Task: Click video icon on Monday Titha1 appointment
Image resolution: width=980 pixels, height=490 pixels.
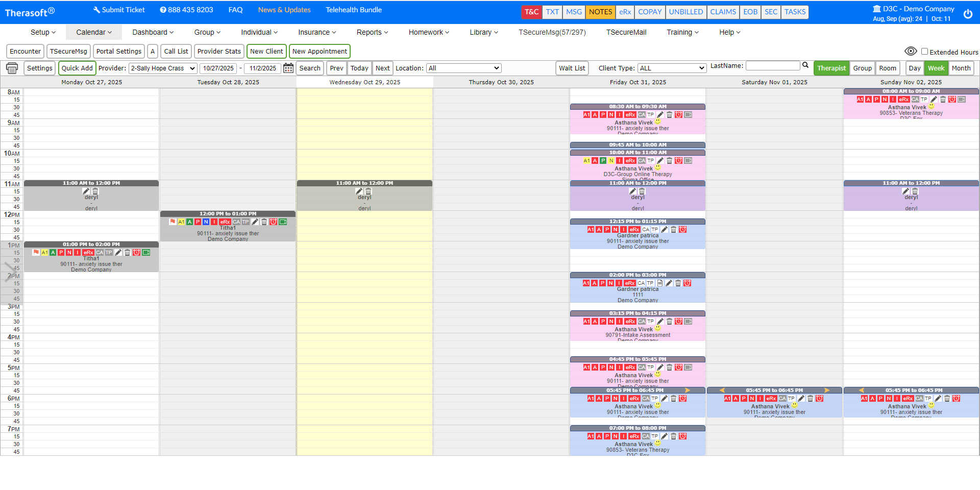Action: coord(146,253)
